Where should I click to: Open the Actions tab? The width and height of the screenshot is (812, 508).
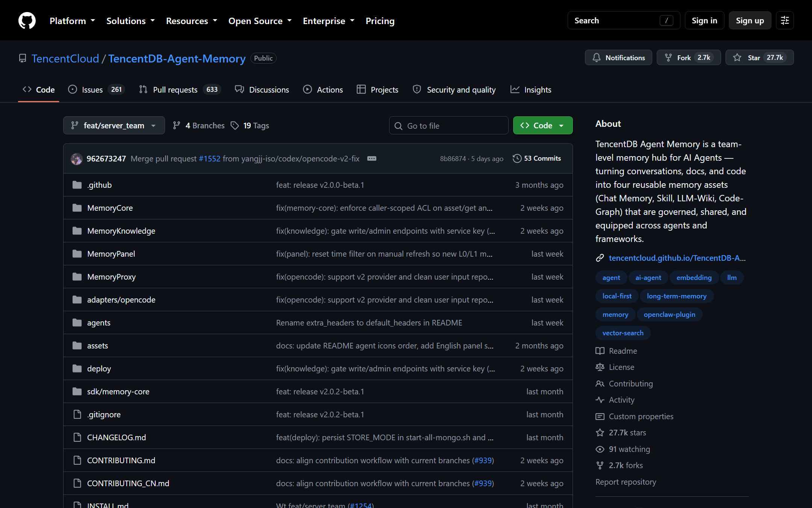[323, 90]
